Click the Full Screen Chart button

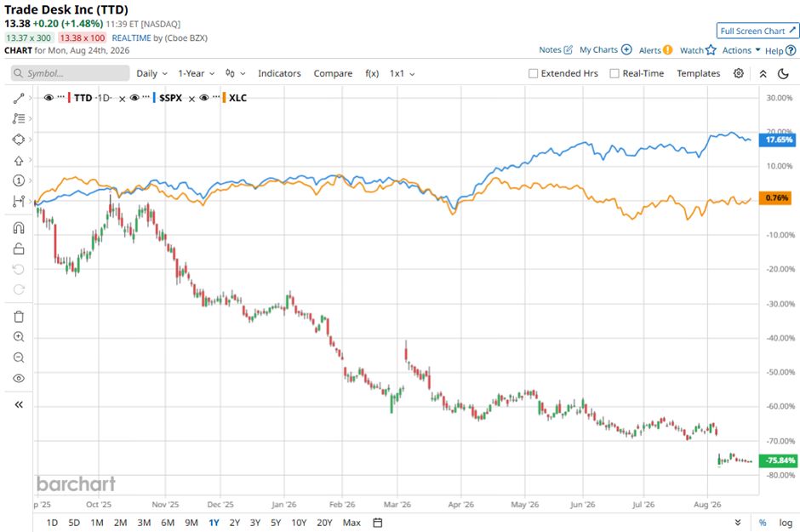757,31
